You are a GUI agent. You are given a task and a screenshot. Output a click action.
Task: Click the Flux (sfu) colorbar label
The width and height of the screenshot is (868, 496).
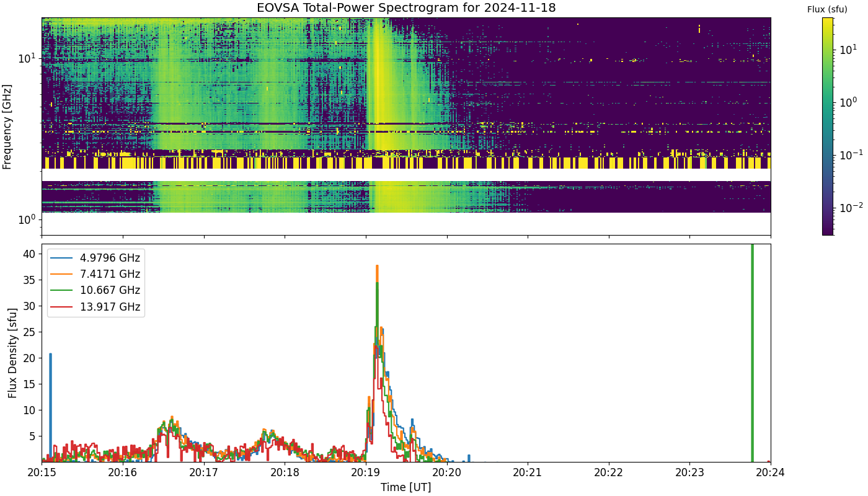827,9
